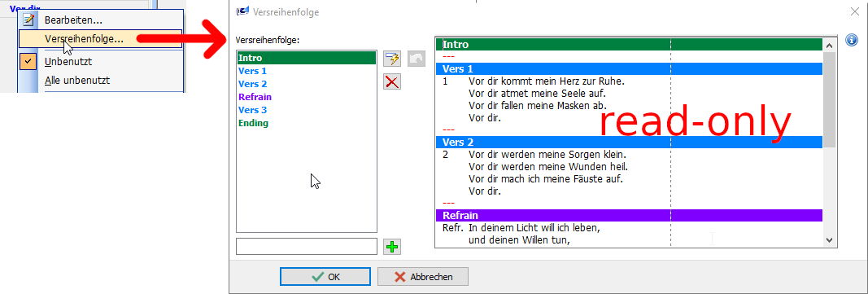Viewport: 868px width, 294px height.
Task: Open Versreihenfolge... from the context menu
Action: (100, 39)
